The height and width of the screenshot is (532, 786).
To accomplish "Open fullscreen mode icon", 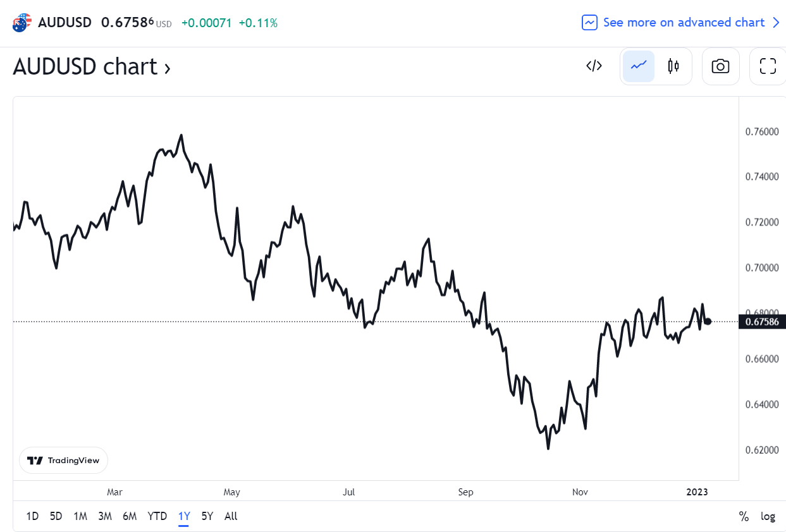I will tap(768, 66).
